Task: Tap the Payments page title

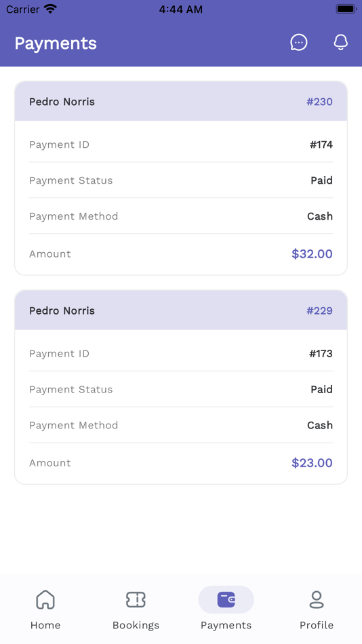Action: tap(56, 43)
